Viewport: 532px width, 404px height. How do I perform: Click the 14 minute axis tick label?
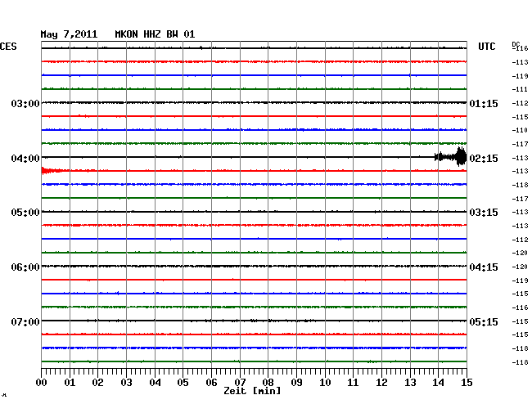tap(438, 383)
